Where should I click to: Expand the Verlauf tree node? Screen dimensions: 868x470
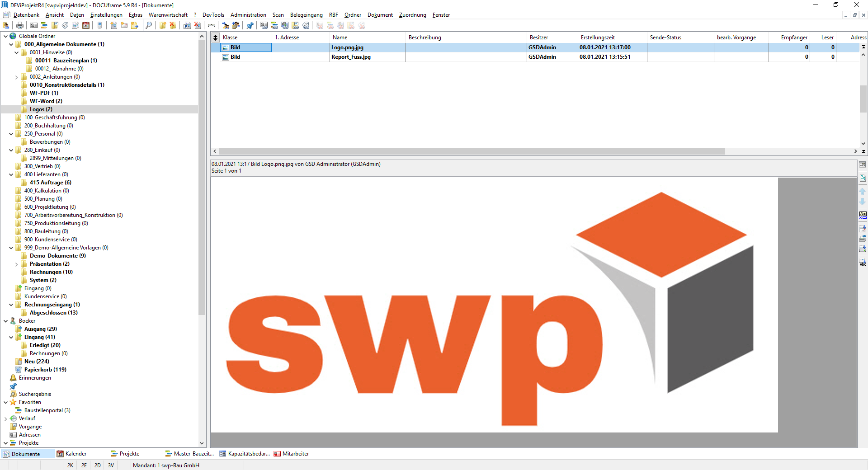point(5,419)
